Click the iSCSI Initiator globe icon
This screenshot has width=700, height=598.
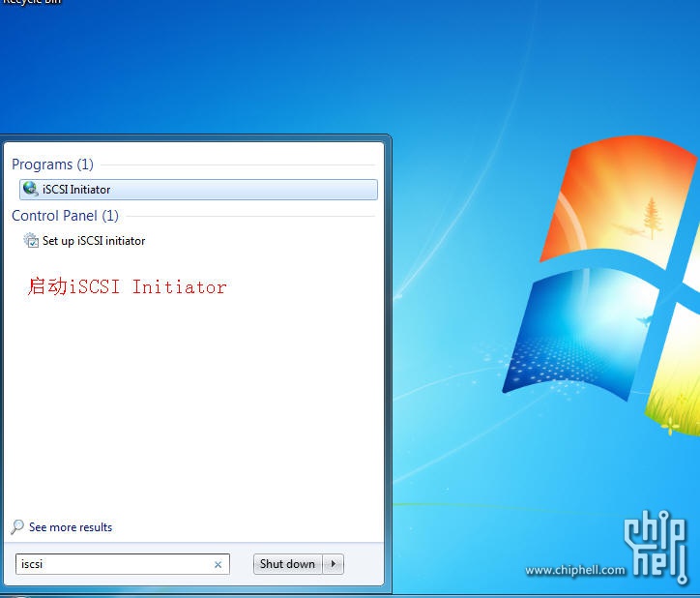coord(30,189)
